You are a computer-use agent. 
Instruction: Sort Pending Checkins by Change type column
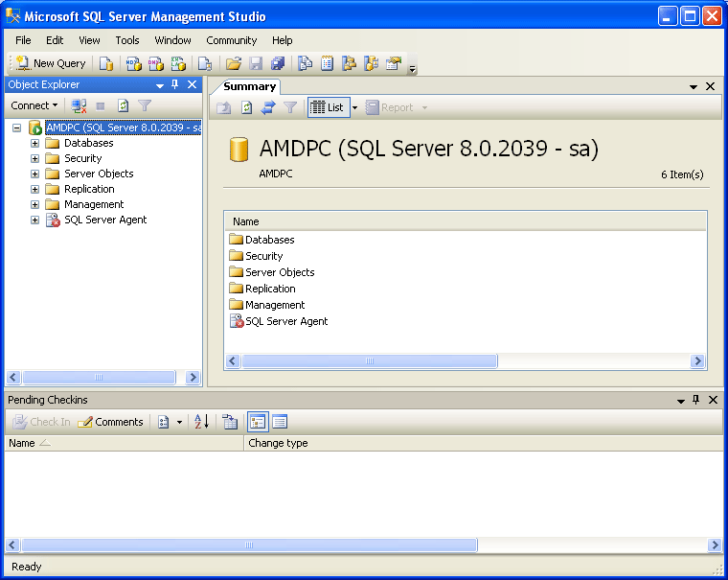coord(484,443)
